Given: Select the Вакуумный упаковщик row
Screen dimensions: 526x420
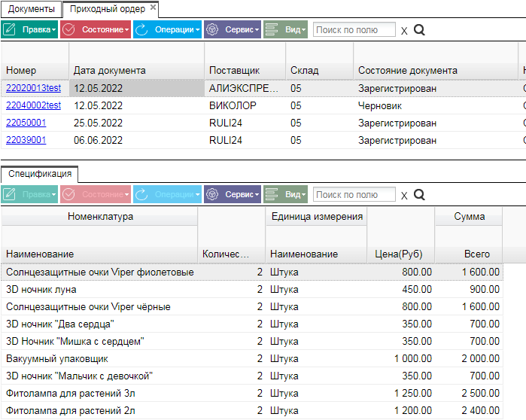Looking at the screenshot, I should click(x=252, y=358).
